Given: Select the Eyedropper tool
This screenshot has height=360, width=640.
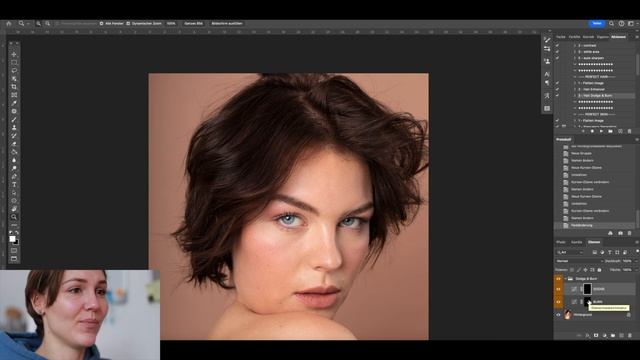Looking at the screenshot, I should pos(14,103).
